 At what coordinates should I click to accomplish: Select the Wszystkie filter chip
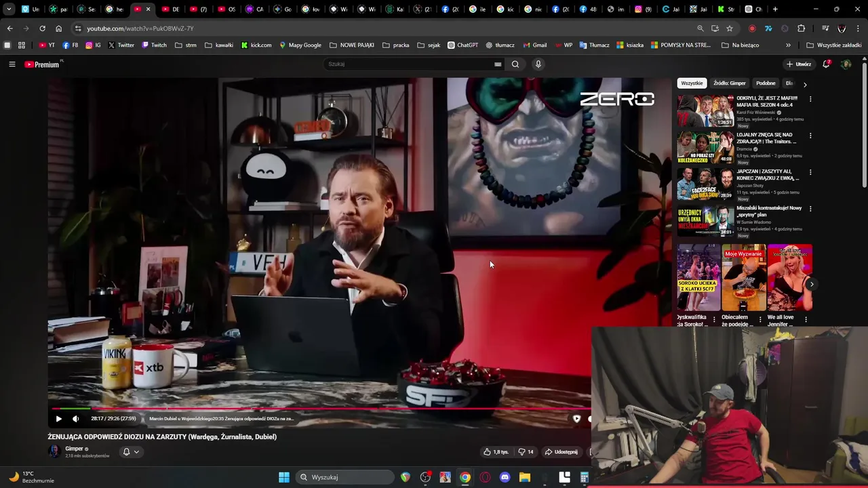pyautogui.click(x=692, y=83)
